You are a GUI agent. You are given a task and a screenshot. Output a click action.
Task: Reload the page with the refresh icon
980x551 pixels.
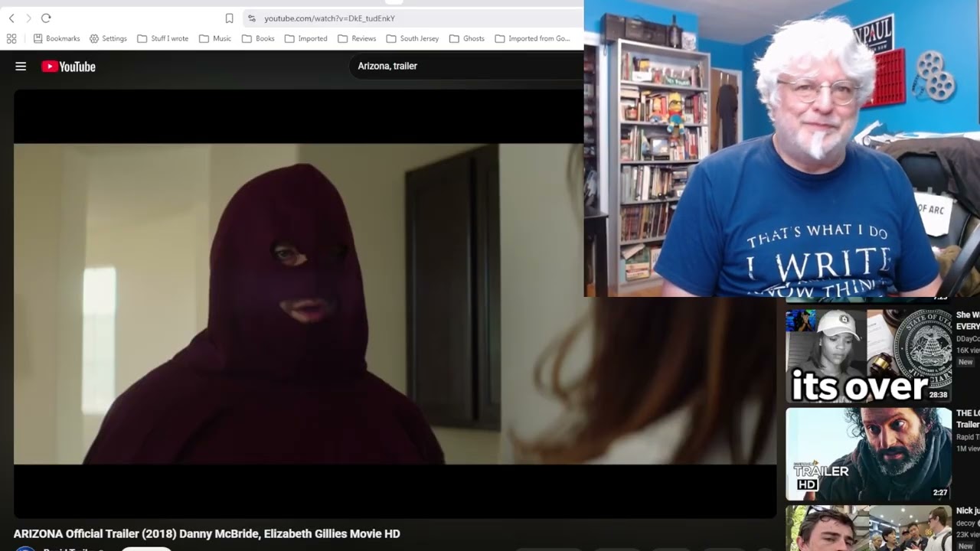pyautogui.click(x=46, y=18)
